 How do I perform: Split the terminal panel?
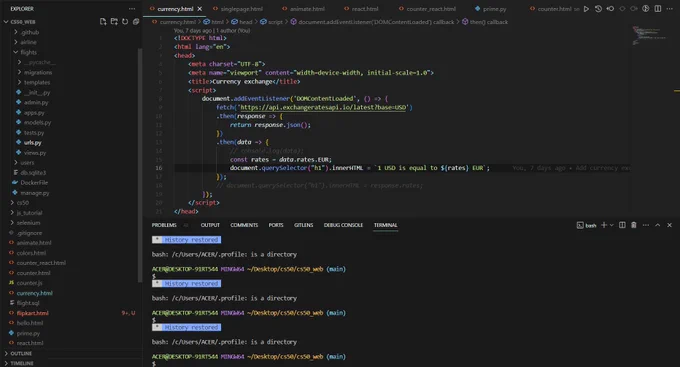click(x=622, y=225)
